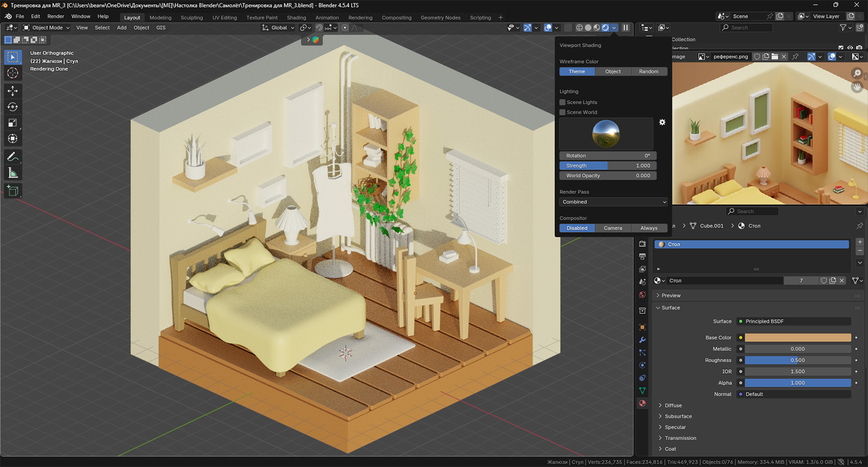The height and width of the screenshot is (467, 868).
Task: Switch viewport to Wireframe shading mode
Action: [579, 28]
